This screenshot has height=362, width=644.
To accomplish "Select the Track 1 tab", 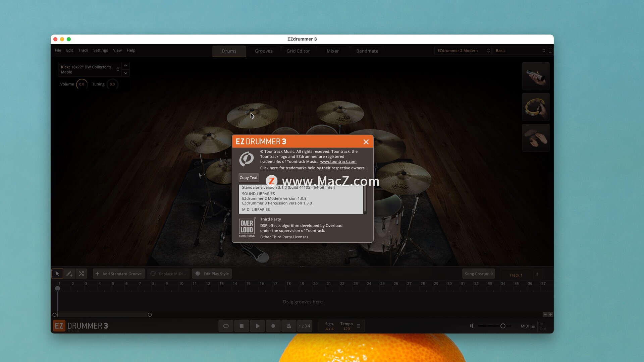I will tap(516, 275).
